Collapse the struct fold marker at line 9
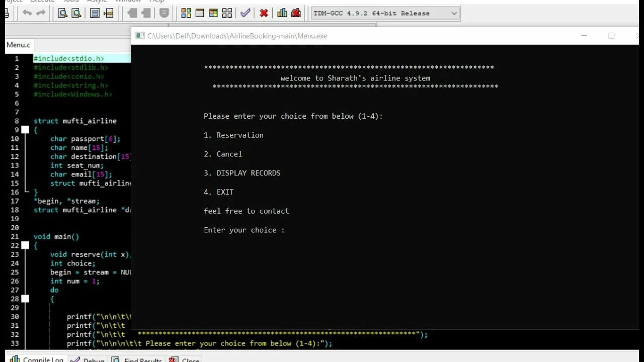Image resolution: width=644 pixels, height=362 pixels. click(25, 130)
